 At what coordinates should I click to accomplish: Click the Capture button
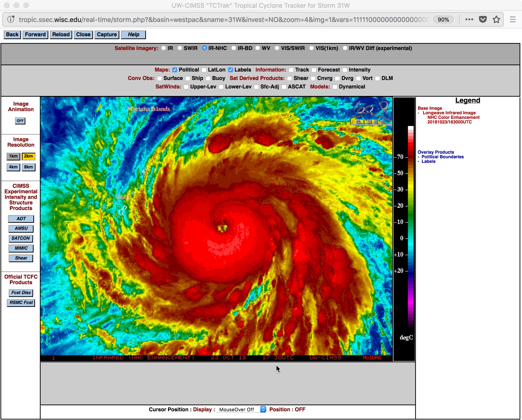click(x=107, y=35)
